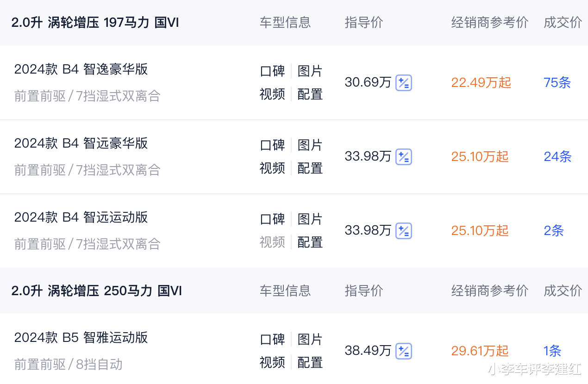Image resolution: width=588 pixels, height=384 pixels.
Task: View the 2条 transaction records
Action: (554, 231)
